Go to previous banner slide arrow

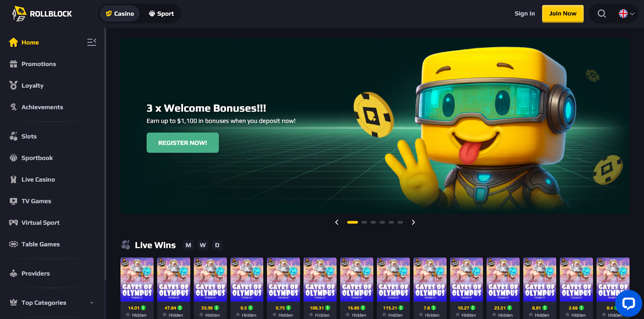coord(337,222)
